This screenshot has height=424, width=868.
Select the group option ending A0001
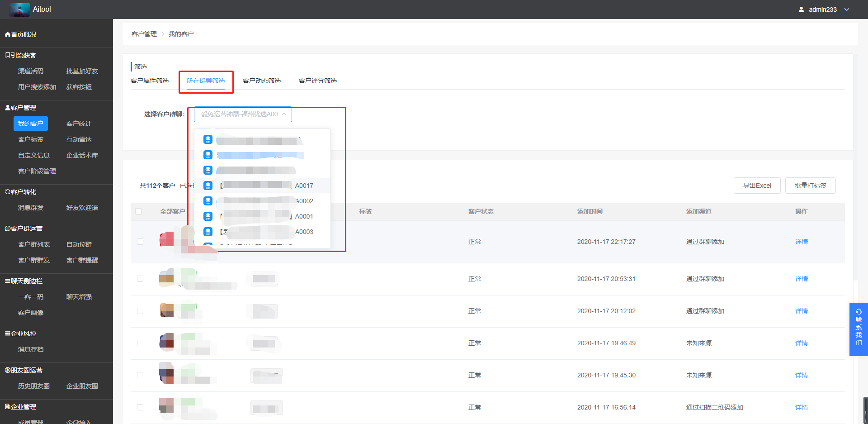coord(262,216)
